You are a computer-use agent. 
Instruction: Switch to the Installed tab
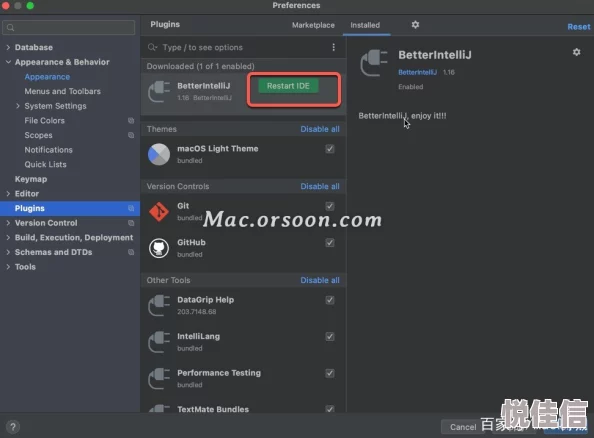pos(365,25)
